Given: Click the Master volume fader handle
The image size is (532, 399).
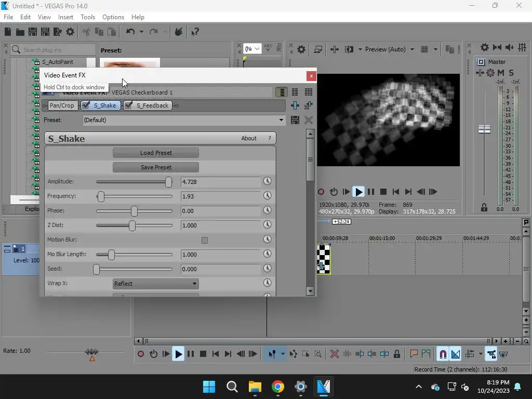Looking at the screenshot, I should click(484, 129).
